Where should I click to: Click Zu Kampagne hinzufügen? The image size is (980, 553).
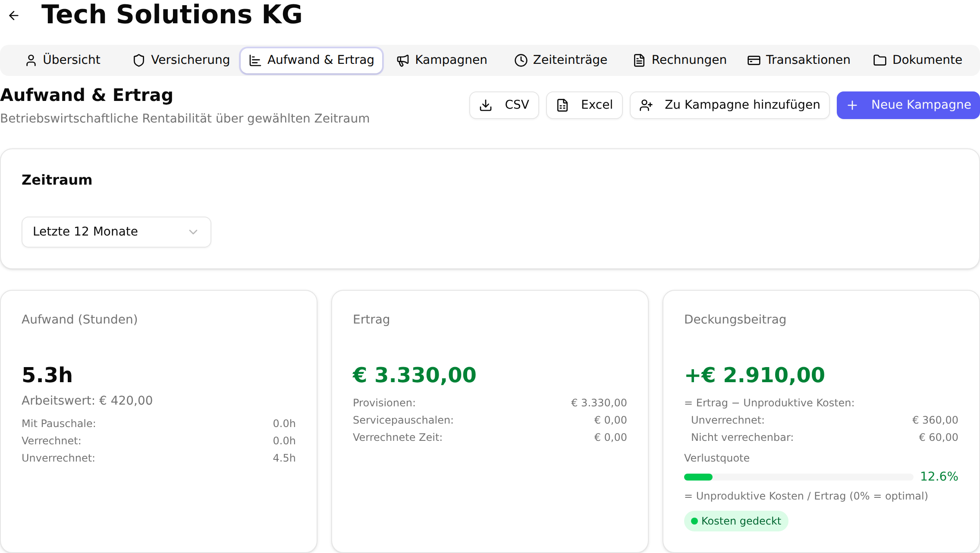(x=730, y=105)
